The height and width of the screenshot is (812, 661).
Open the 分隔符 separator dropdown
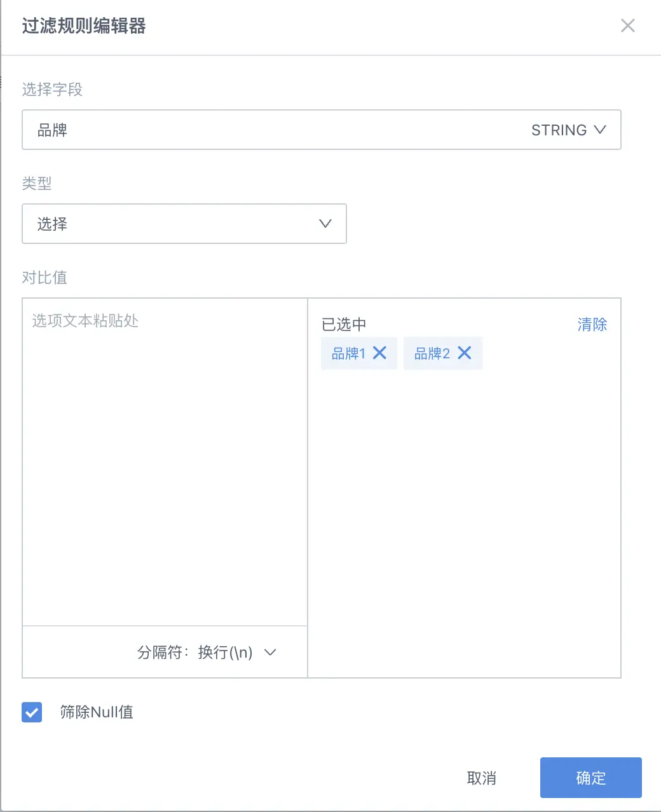[207, 653]
